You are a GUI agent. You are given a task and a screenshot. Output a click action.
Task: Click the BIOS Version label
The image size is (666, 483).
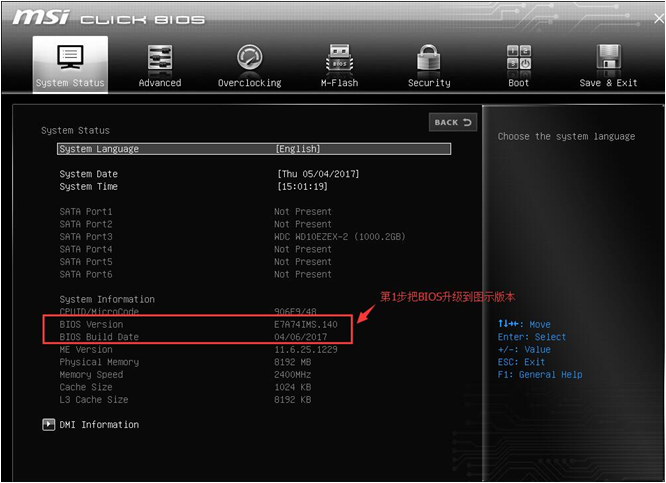point(91,324)
